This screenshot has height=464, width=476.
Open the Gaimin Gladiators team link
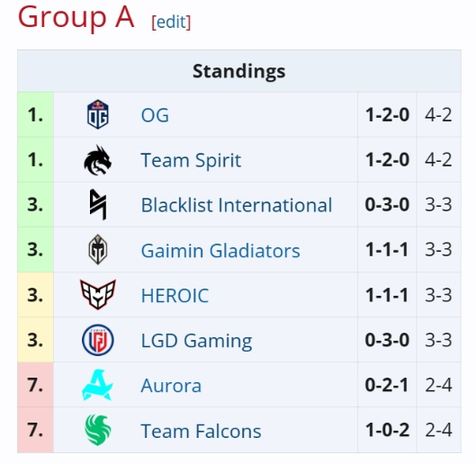coord(220,250)
